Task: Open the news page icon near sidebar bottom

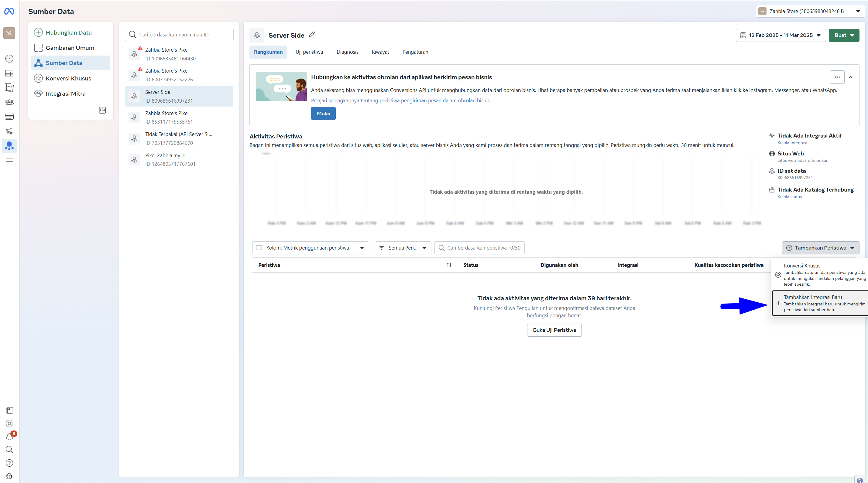Action: coord(9,410)
